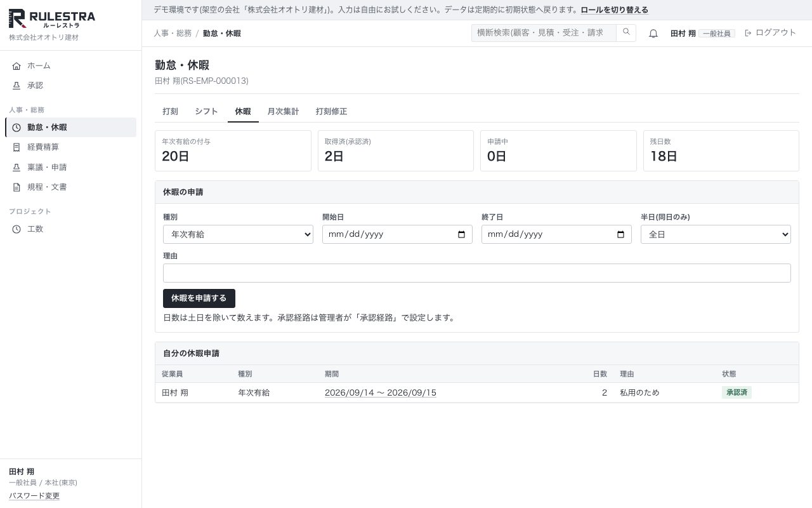Screen dimensions: 812x508
Task: Click the ロールを切り替える link
Action: coord(614,10)
